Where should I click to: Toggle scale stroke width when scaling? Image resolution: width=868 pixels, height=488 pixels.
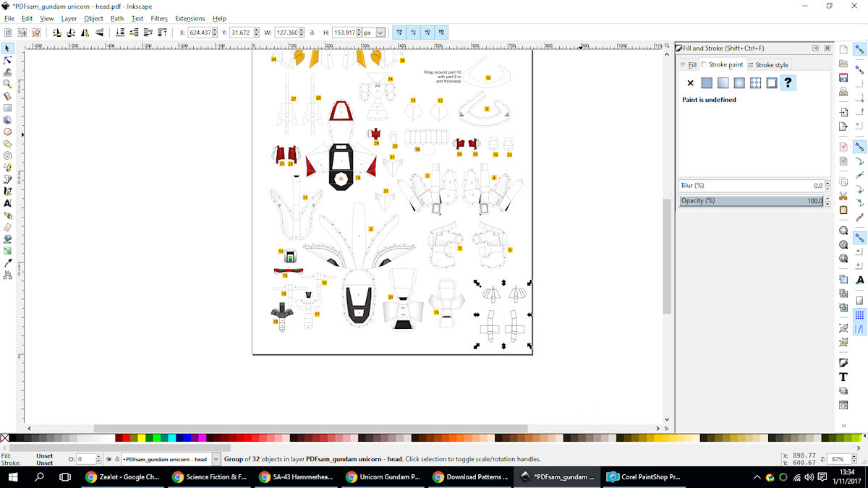tap(399, 33)
